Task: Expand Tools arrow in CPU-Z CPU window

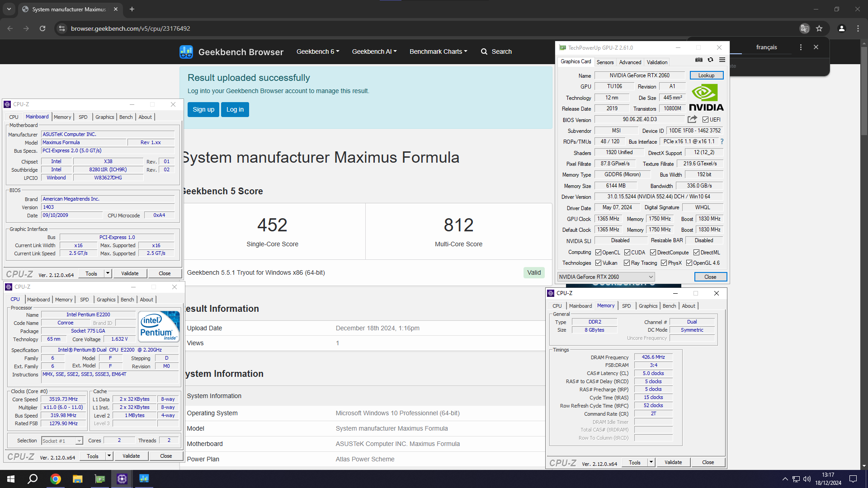Action: (109, 456)
